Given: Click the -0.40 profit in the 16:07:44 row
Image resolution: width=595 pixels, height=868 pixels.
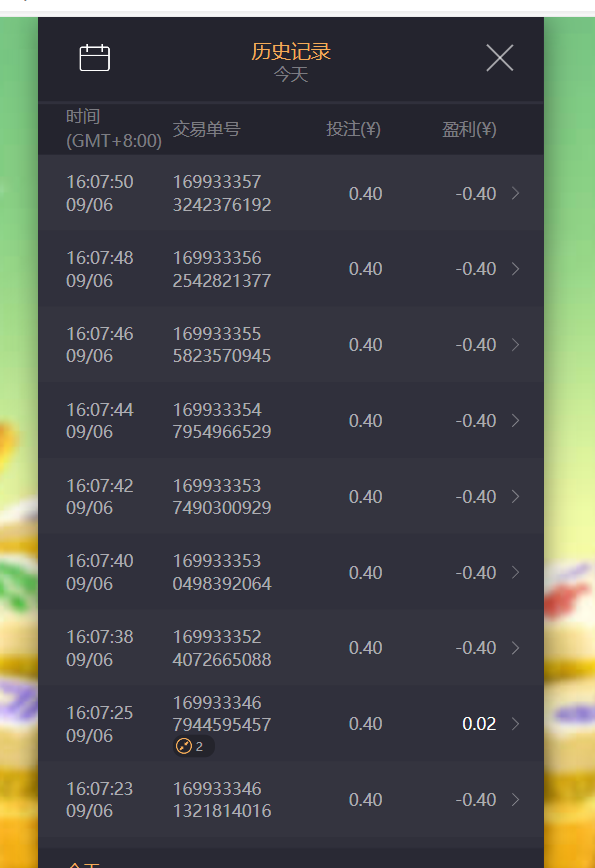Looking at the screenshot, I should (475, 421).
